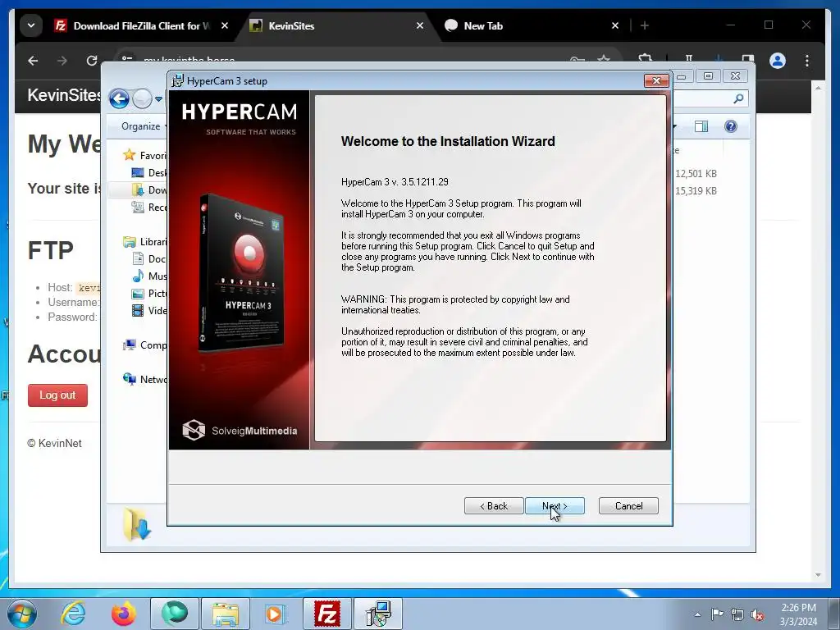Switch to Download FileZilla Client tab
The width and height of the screenshot is (840, 630).
(x=141, y=25)
